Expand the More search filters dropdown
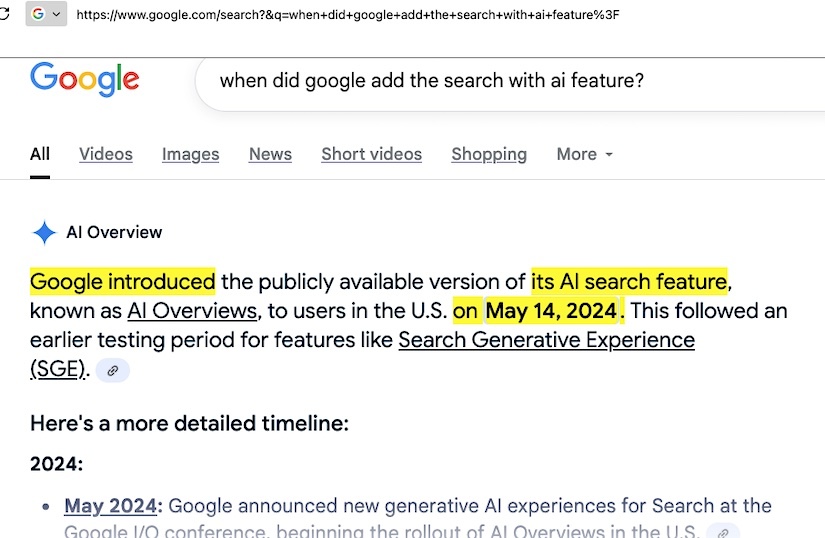The height and width of the screenshot is (538, 825). pyautogui.click(x=584, y=154)
